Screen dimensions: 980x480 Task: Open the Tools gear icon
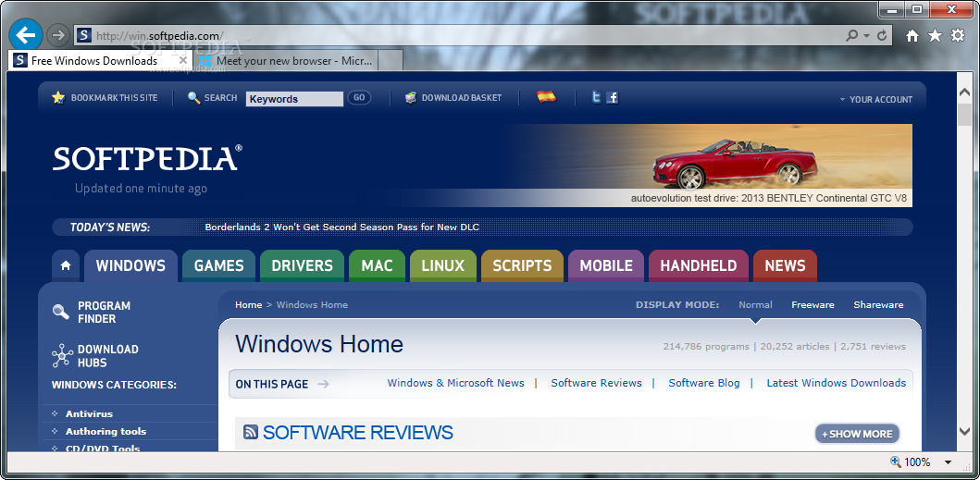tap(958, 36)
